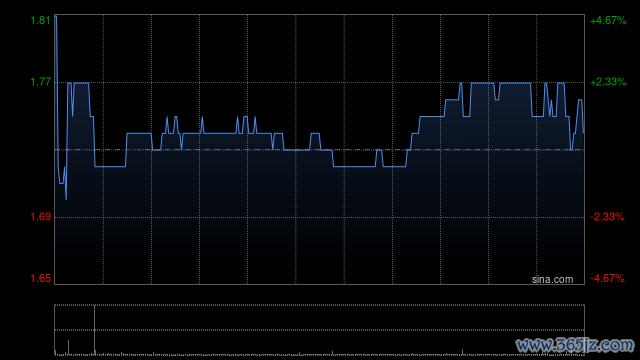Click the 1.77 price label
Image resolution: width=640 pixels, height=360 pixels.
[x=40, y=82]
